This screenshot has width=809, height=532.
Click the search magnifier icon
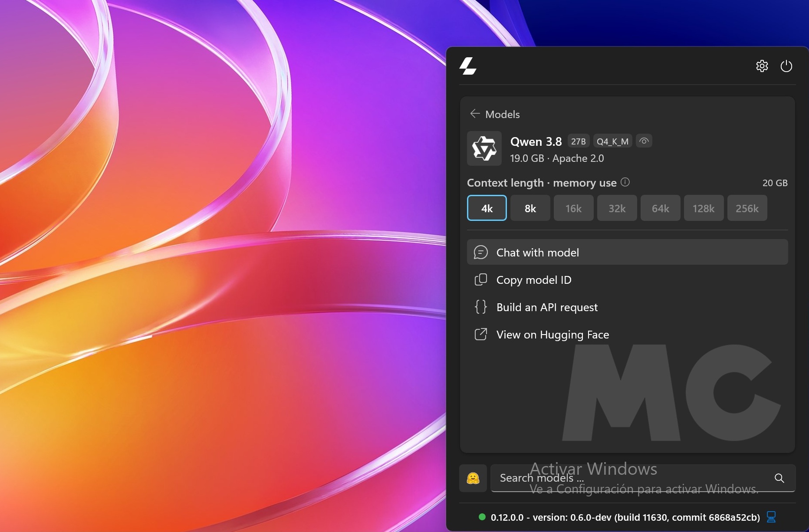coord(779,478)
